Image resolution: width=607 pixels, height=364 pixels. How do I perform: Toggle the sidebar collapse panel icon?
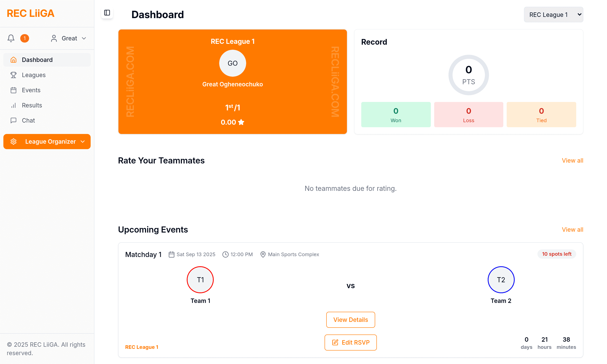coord(107,13)
